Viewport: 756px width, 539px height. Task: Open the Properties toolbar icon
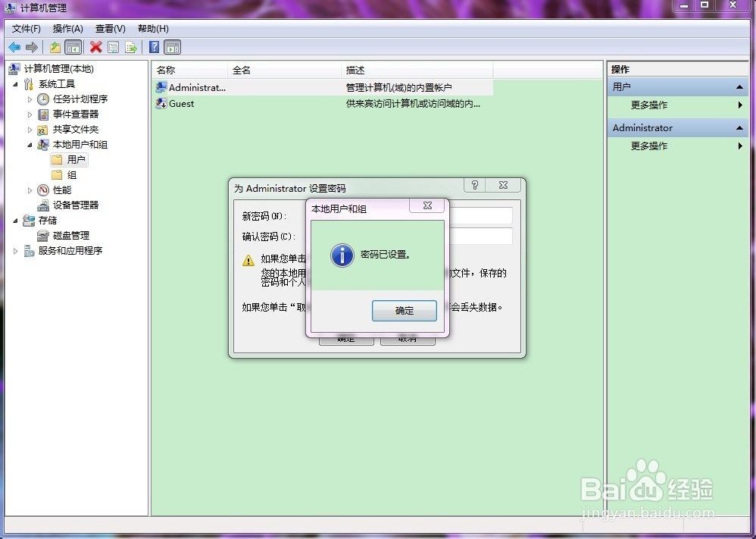point(114,47)
